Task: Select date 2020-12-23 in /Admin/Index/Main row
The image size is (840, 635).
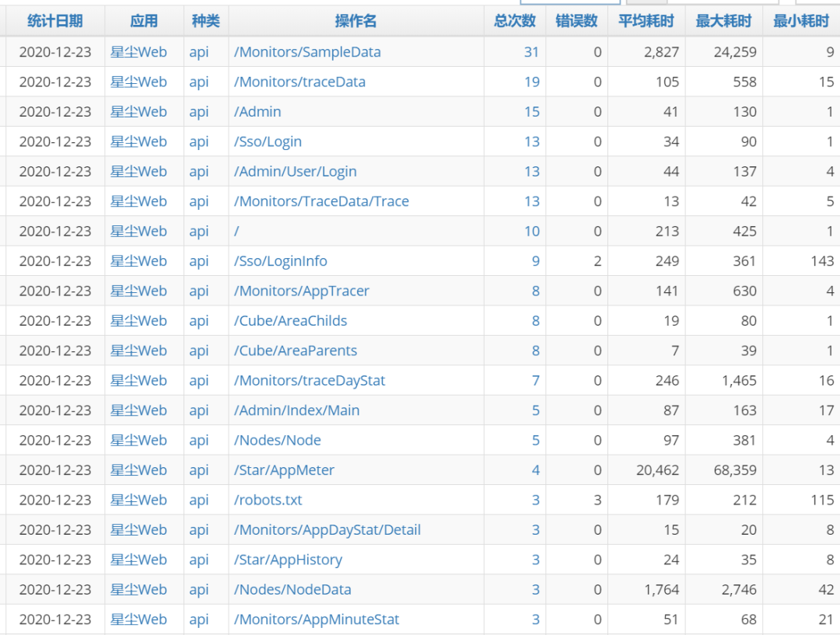Action: click(55, 410)
